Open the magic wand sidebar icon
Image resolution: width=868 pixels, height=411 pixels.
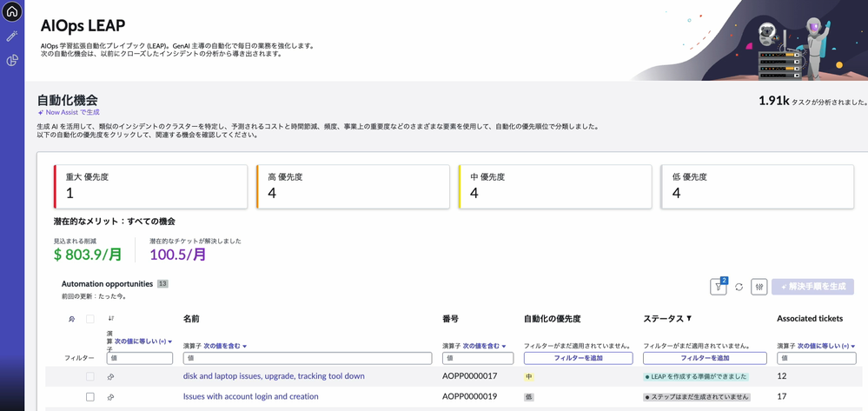click(12, 36)
